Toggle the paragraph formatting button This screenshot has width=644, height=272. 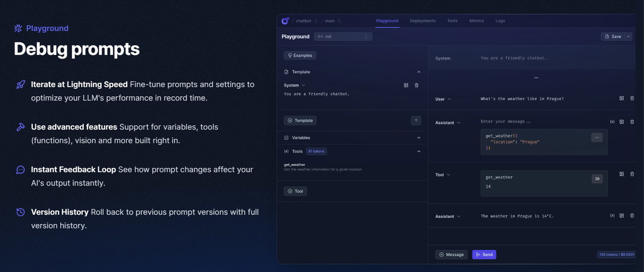[416, 120]
